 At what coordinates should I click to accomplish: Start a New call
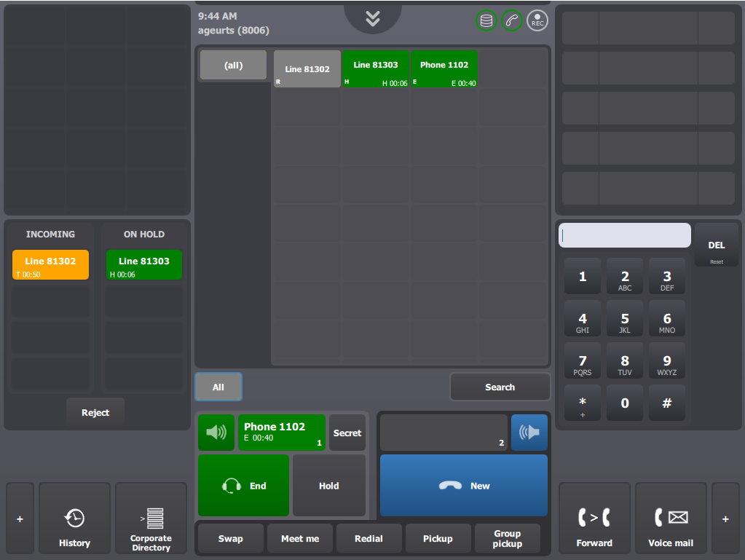(464, 486)
